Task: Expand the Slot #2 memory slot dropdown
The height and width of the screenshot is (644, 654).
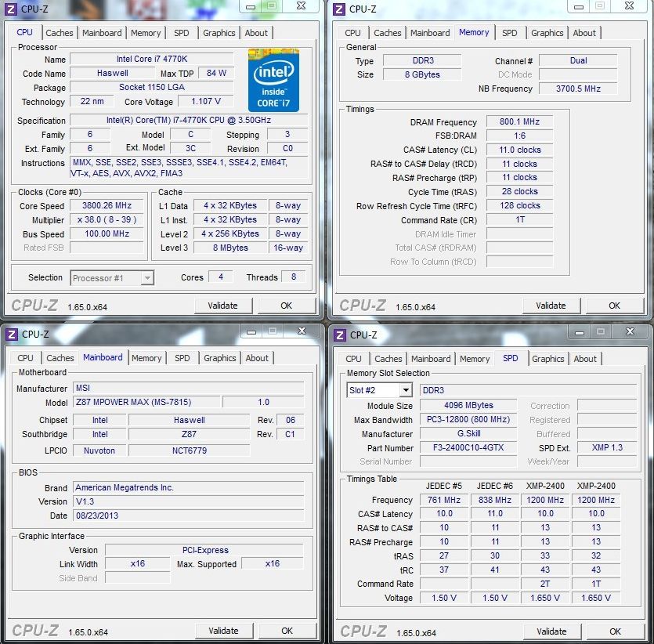Action: (x=379, y=390)
